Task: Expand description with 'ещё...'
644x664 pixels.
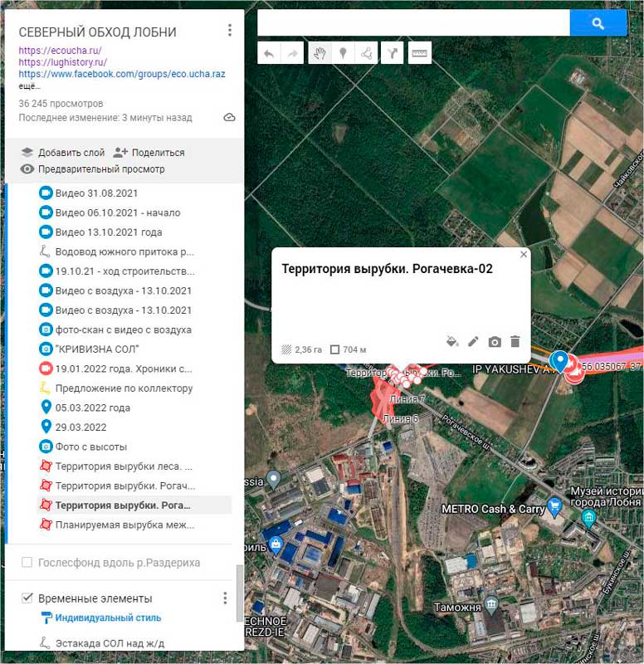Action: point(29,86)
